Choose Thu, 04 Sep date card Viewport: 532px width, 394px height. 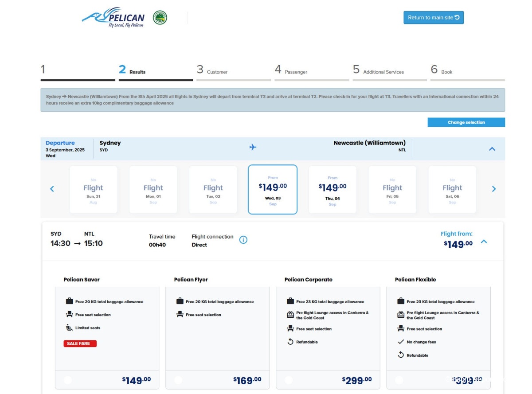[332, 189]
